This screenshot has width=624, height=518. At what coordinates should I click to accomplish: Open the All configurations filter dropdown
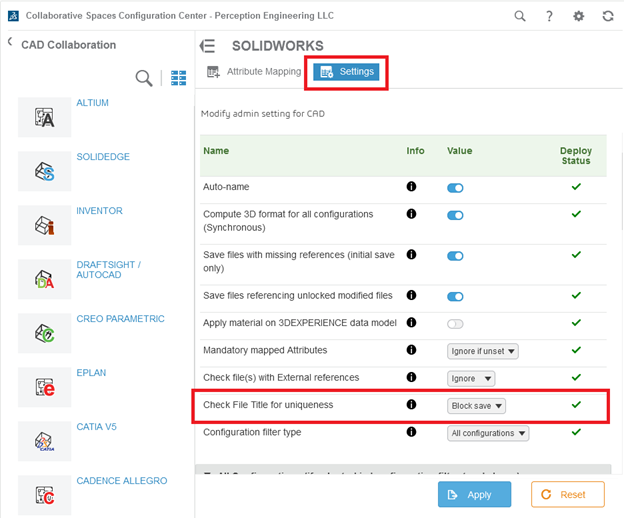click(x=488, y=433)
